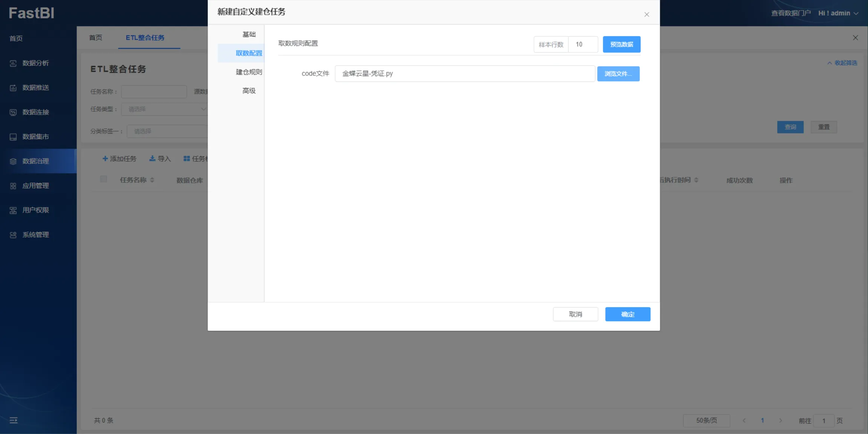This screenshot has height=434, width=868.
Task: Click the 浏览文件 button
Action: (x=618, y=74)
